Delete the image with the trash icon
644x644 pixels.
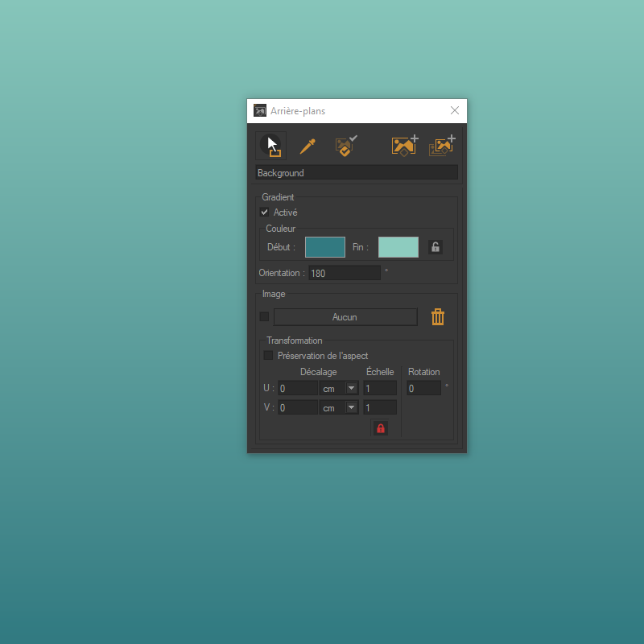click(438, 317)
